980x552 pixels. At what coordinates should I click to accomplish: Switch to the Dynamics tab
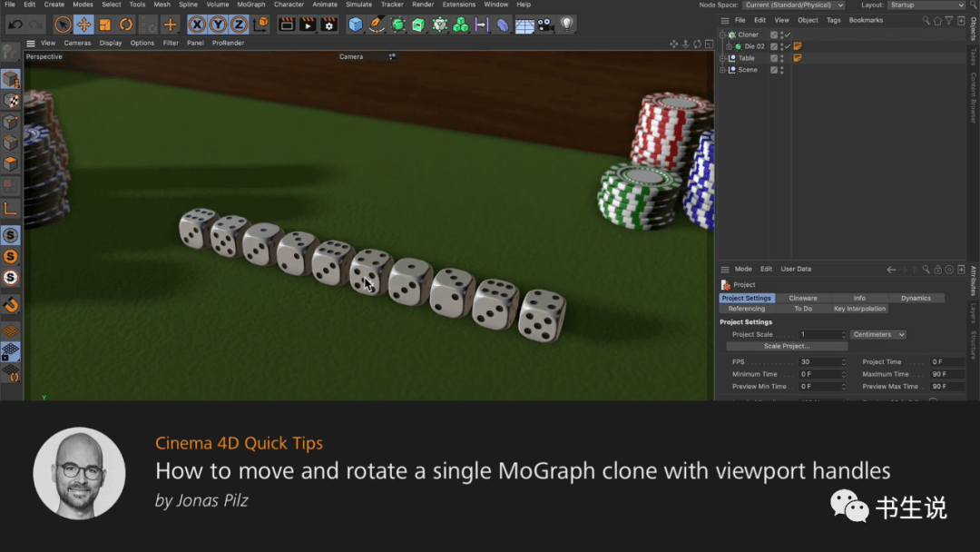click(x=916, y=298)
